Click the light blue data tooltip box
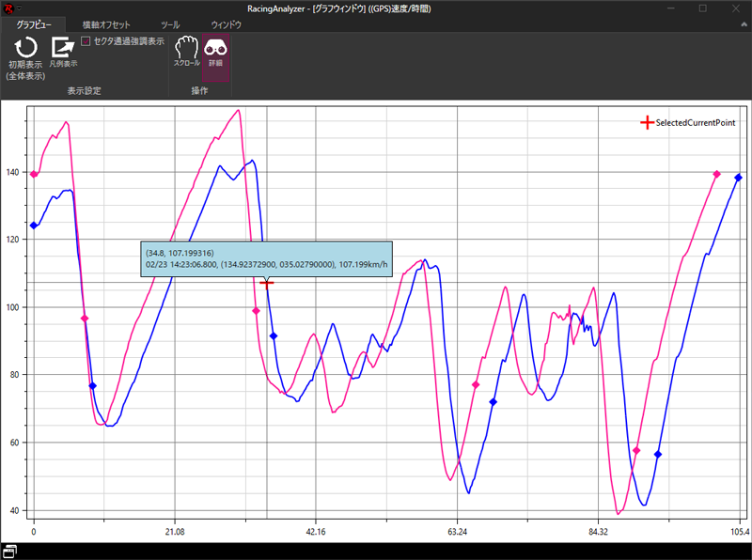The width and height of the screenshot is (752, 560). click(267, 258)
